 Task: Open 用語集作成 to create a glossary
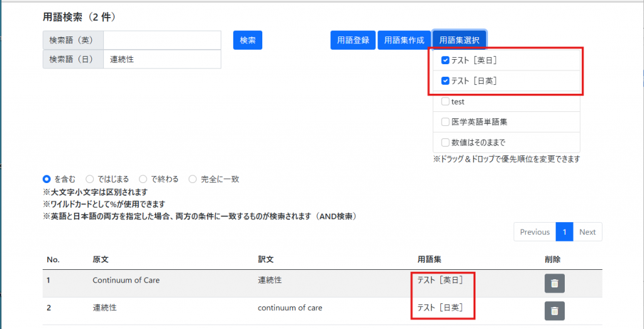[404, 40]
